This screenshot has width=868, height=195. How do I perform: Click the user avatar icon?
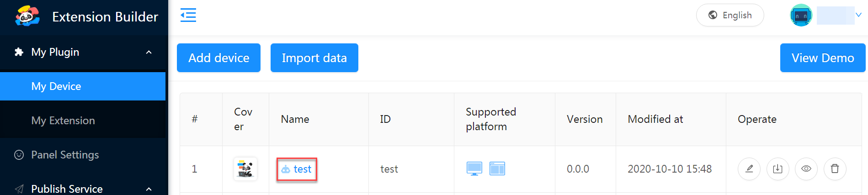[x=801, y=16]
